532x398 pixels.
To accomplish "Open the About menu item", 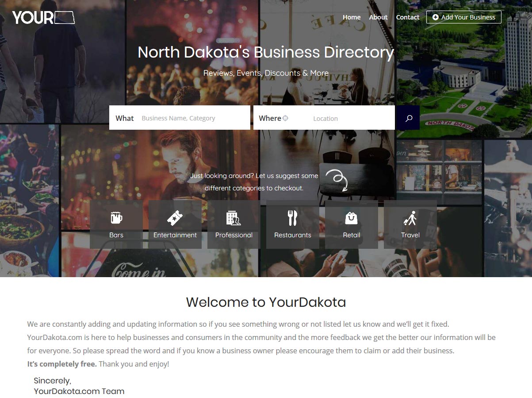I will [x=378, y=17].
